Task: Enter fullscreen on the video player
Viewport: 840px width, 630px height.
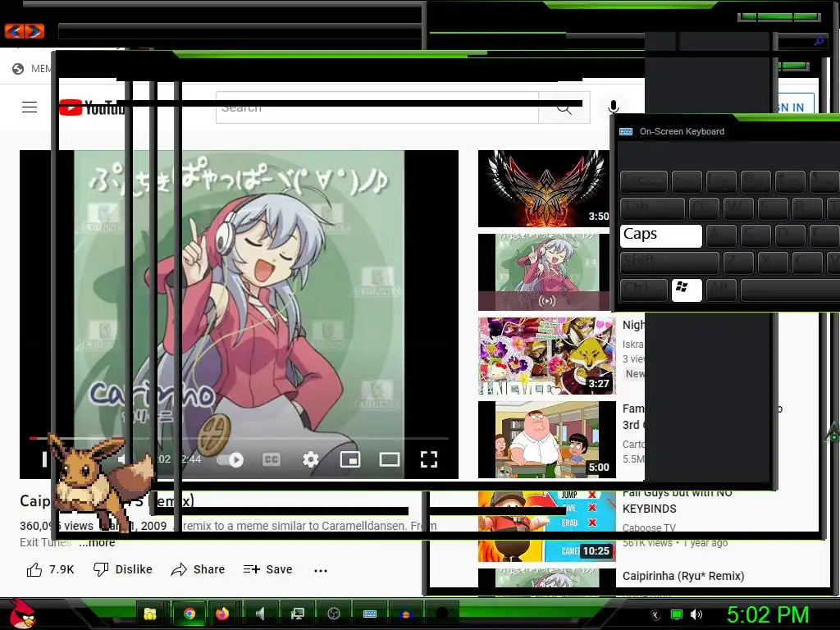Action: tap(429, 459)
